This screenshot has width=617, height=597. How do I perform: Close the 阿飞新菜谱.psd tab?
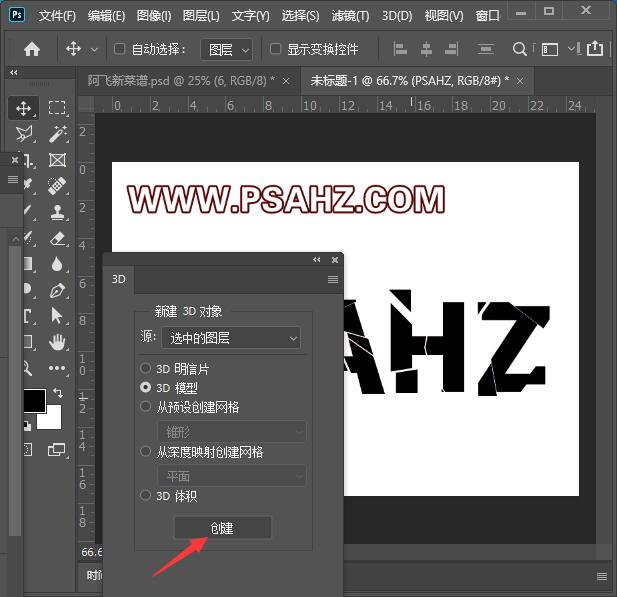[286, 81]
